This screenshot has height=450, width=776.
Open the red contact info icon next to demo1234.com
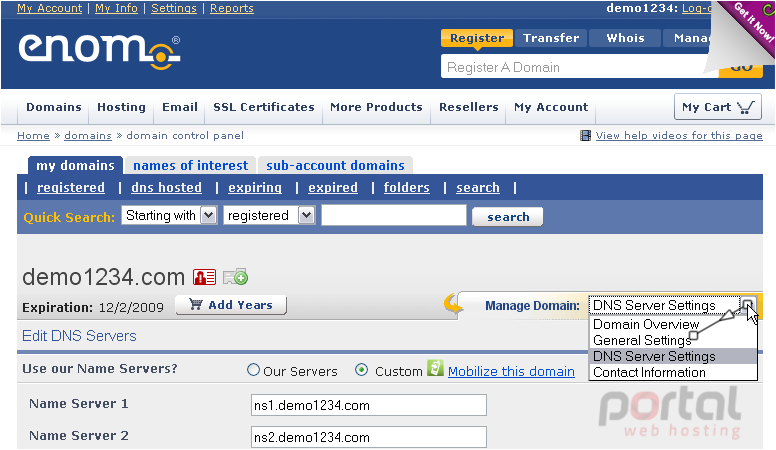tap(204, 277)
